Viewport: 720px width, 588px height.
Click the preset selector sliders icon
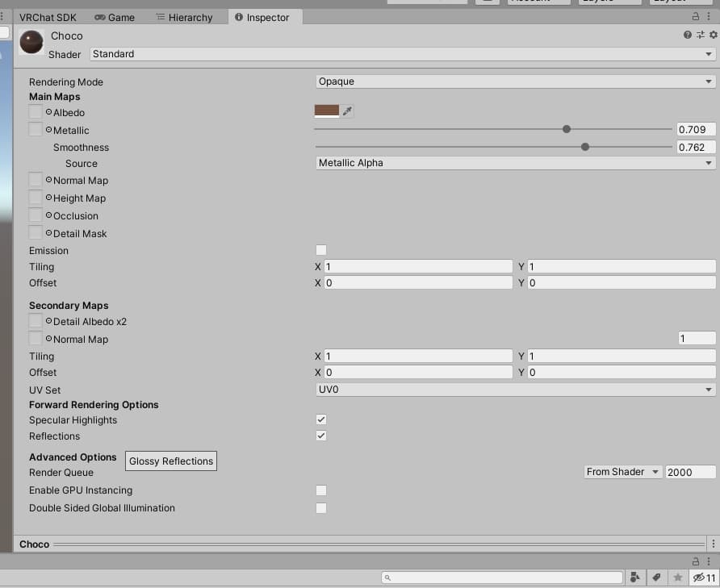pos(701,35)
